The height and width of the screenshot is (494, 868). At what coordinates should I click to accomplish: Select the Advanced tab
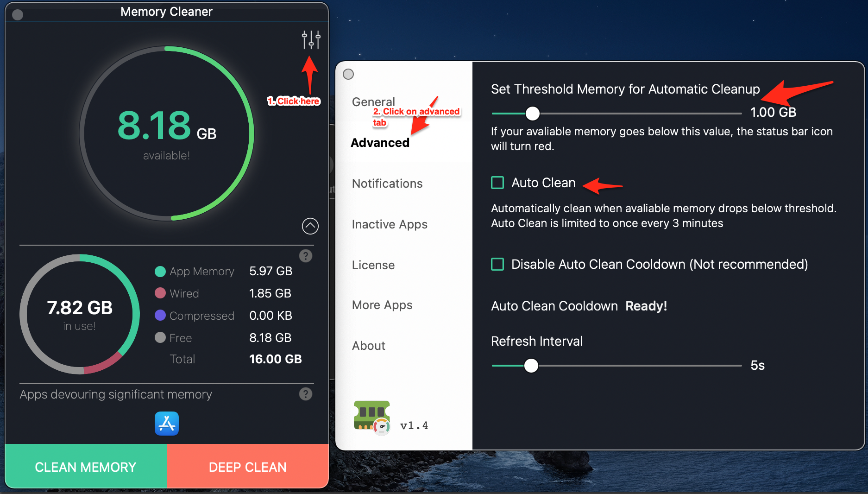click(x=380, y=143)
